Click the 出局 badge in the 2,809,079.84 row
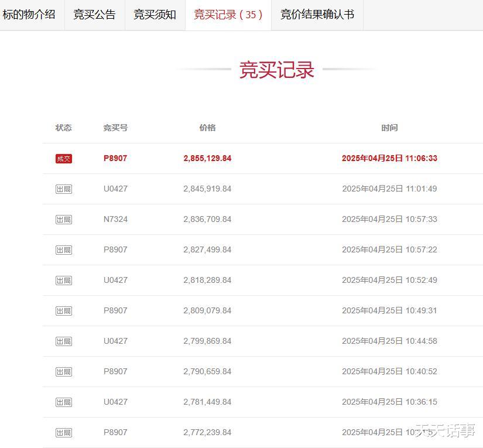 point(64,311)
